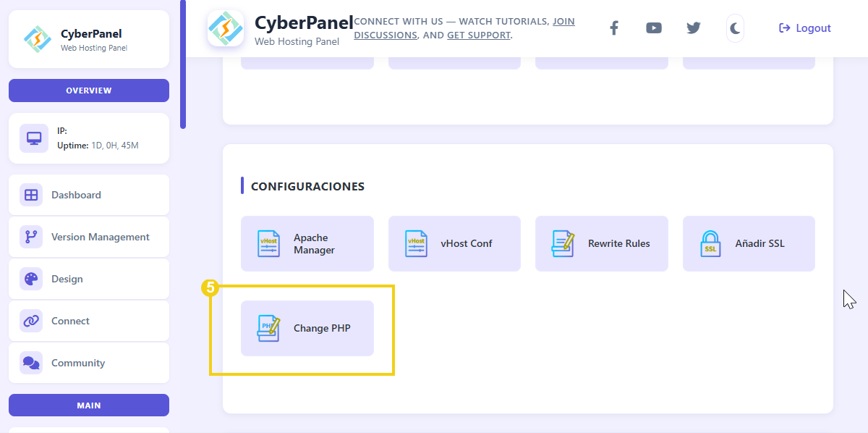
Task: Open the Community section
Action: [x=78, y=363]
